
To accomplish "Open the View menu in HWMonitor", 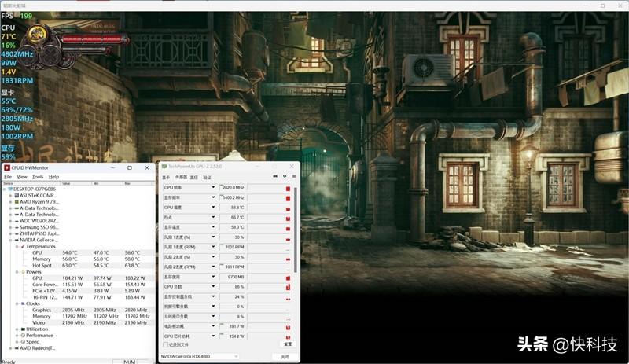I will coord(22,177).
